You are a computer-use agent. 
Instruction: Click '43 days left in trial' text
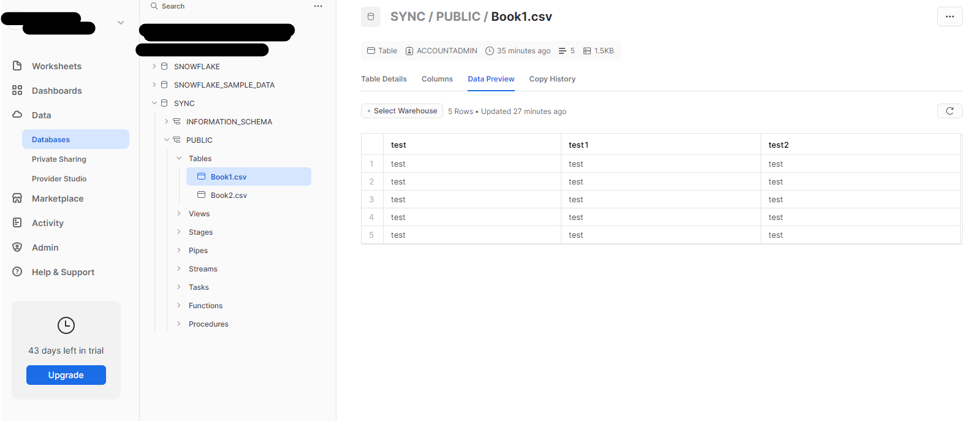tap(66, 351)
